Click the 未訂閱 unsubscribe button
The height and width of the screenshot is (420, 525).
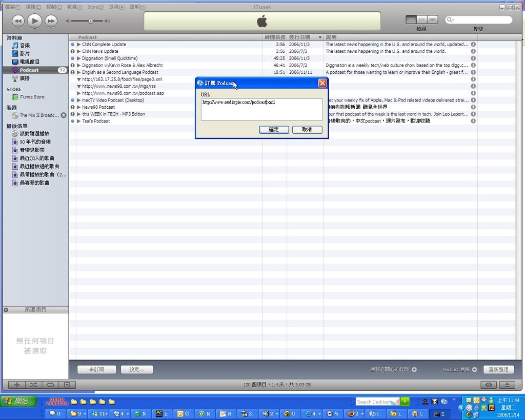click(97, 369)
